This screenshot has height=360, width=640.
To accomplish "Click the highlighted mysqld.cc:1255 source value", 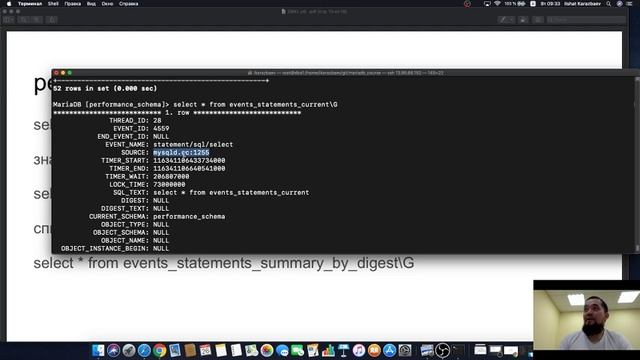I will click(181, 153).
